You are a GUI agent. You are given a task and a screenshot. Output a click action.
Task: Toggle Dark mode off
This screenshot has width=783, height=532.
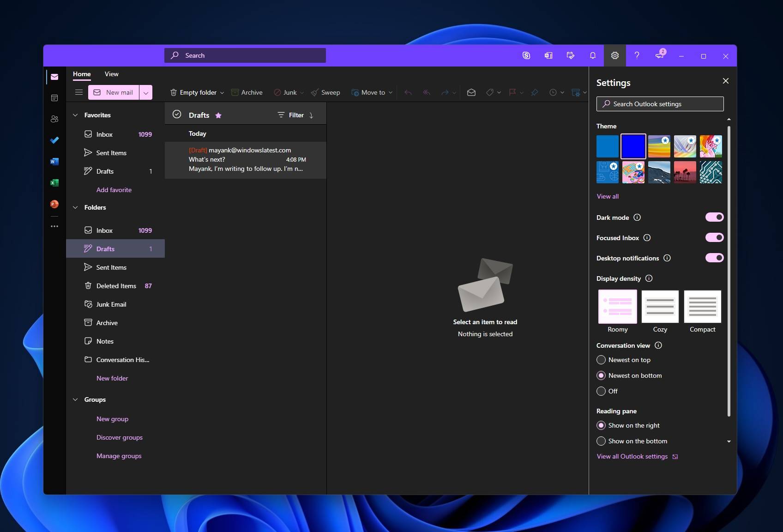pos(714,217)
